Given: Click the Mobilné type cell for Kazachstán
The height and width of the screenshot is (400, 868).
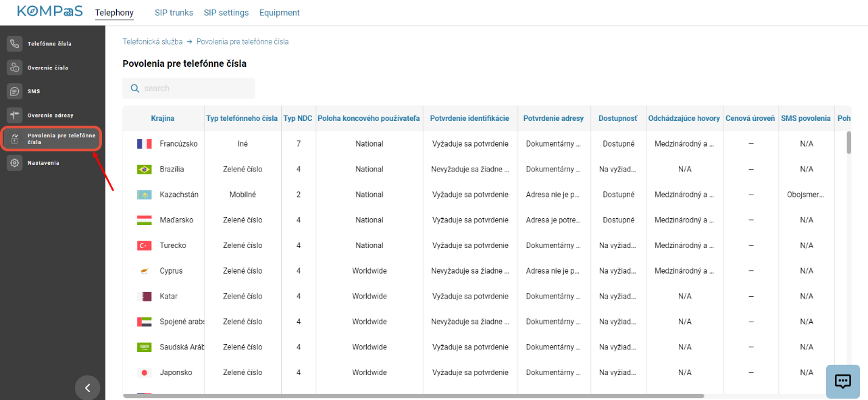Looking at the screenshot, I should click(242, 195).
